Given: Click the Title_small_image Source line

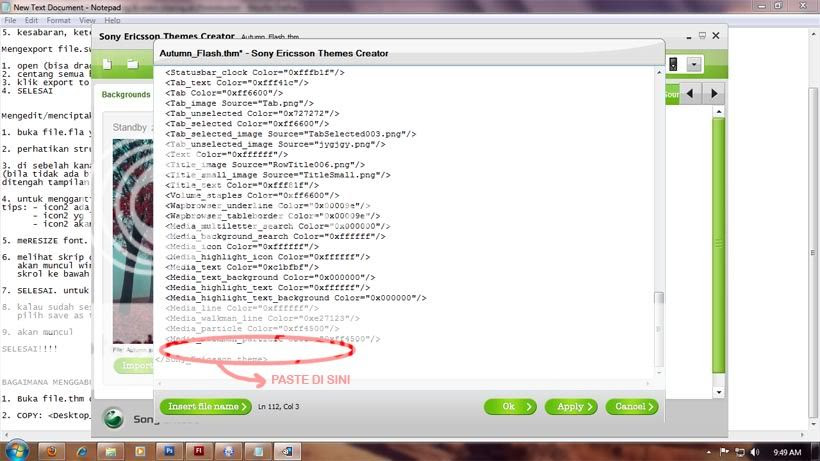Looking at the screenshot, I should 278,175.
